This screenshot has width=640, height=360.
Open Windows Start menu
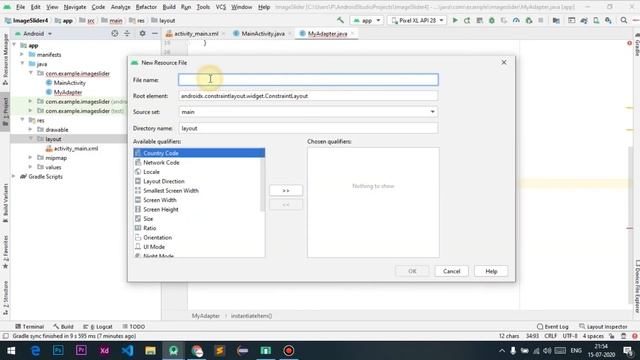click(x=11, y=351)
